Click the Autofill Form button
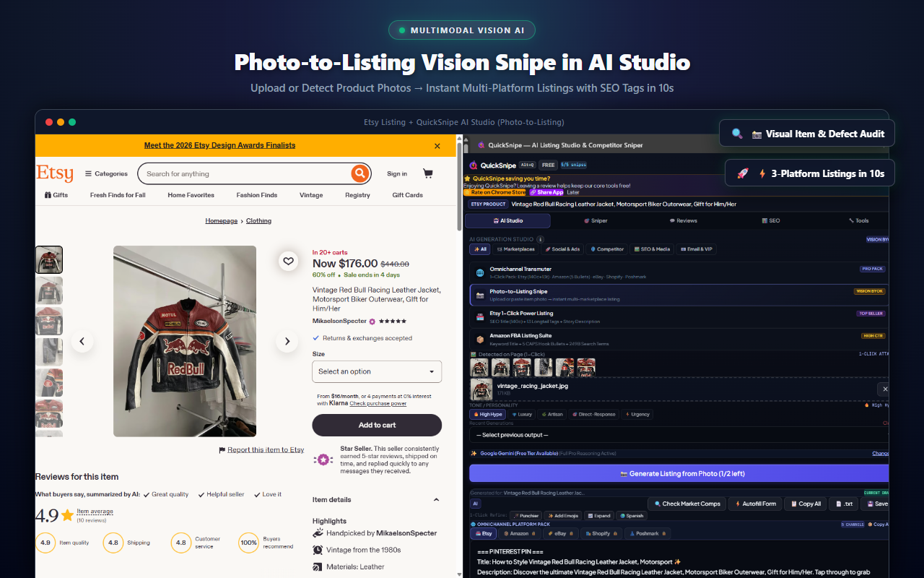The image size is (924, 578). (x=755, y=504)
